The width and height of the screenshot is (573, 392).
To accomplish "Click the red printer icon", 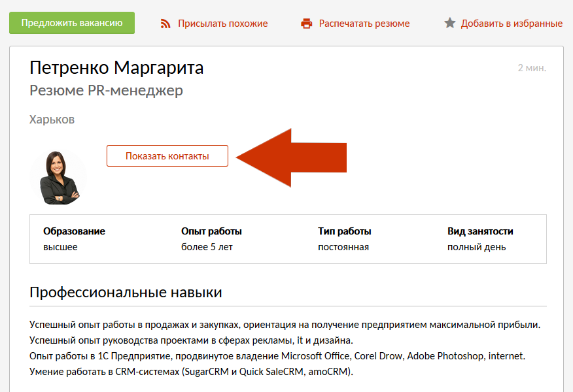I will coord(306,24).
